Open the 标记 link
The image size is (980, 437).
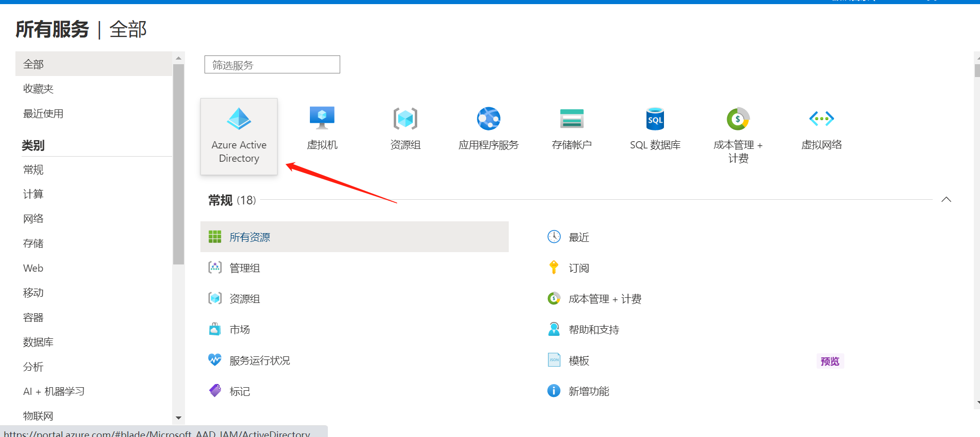(239, 391)
